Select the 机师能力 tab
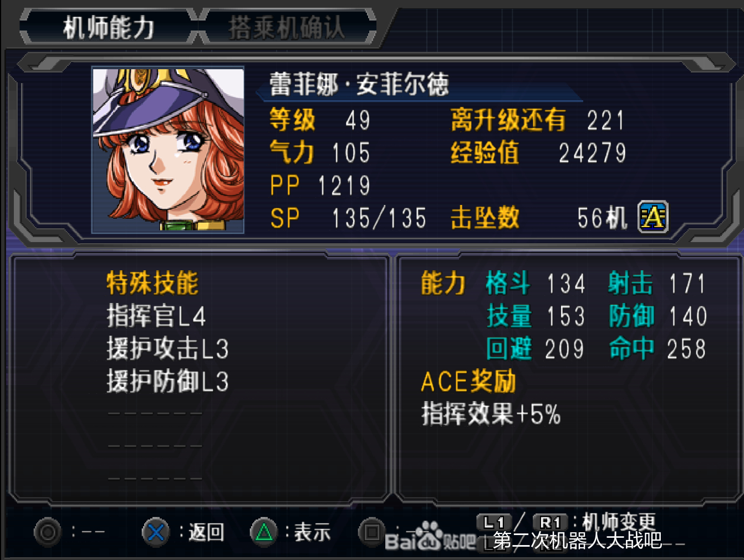 [x=109, y=27]
